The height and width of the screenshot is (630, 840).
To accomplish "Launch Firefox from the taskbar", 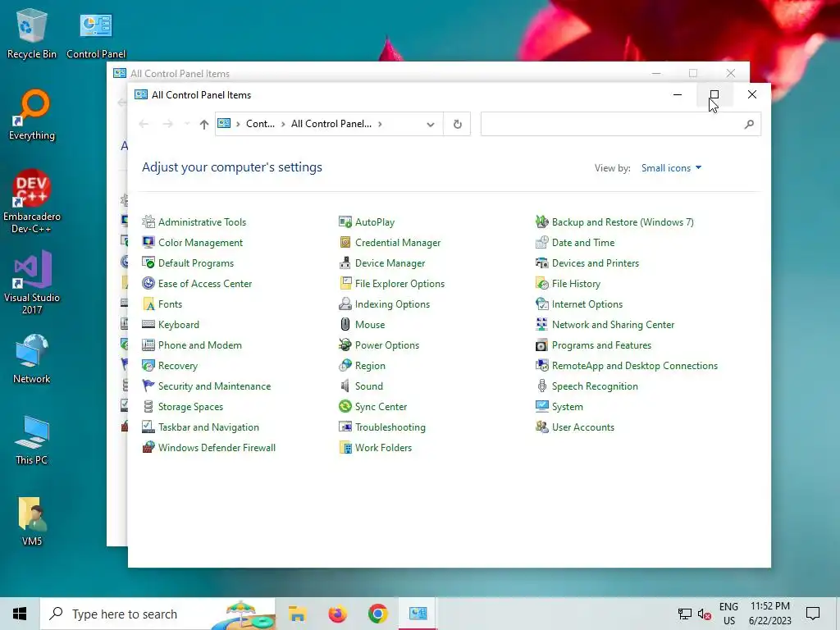I will [x=337, y=614].
